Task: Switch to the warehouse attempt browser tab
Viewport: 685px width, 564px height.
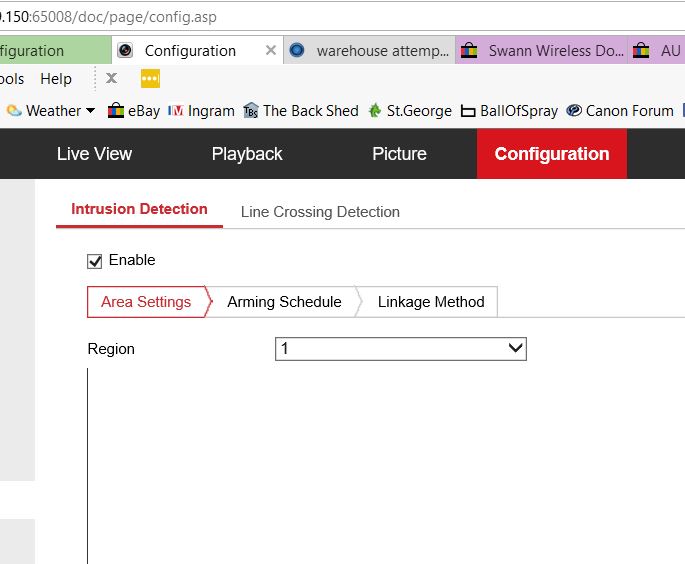Action: coord(370,50)
